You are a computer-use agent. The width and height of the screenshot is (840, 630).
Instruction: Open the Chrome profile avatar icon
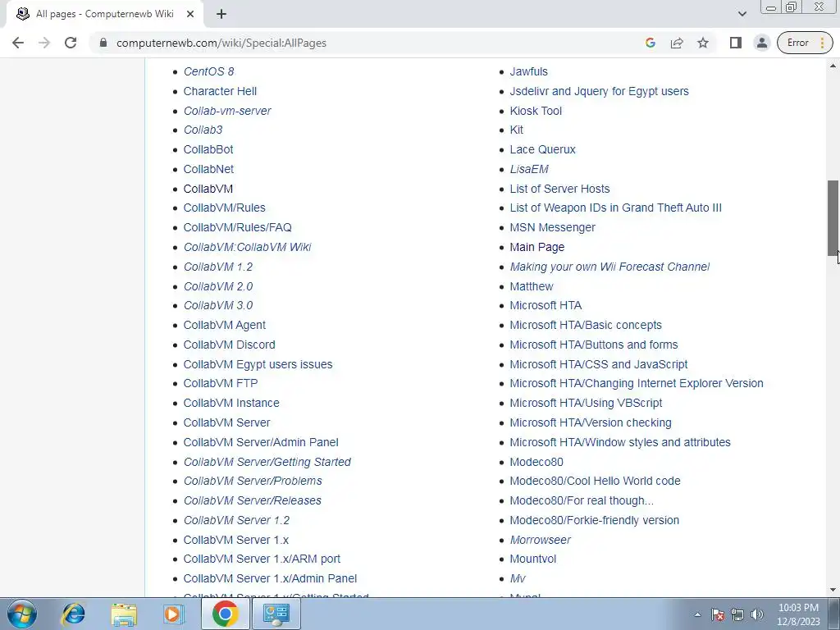762,43
